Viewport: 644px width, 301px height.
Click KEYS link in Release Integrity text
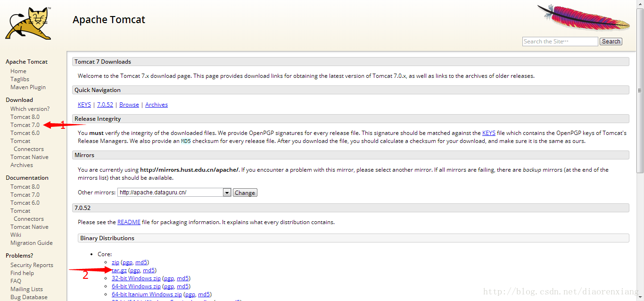[x=489, y=133]
